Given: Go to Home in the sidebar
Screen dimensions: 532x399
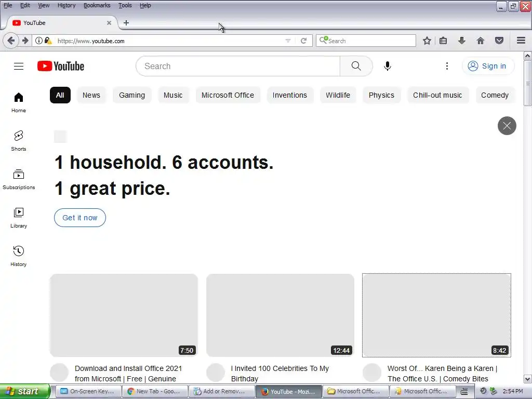Looking at the screenshot, I should pos(19,102).
